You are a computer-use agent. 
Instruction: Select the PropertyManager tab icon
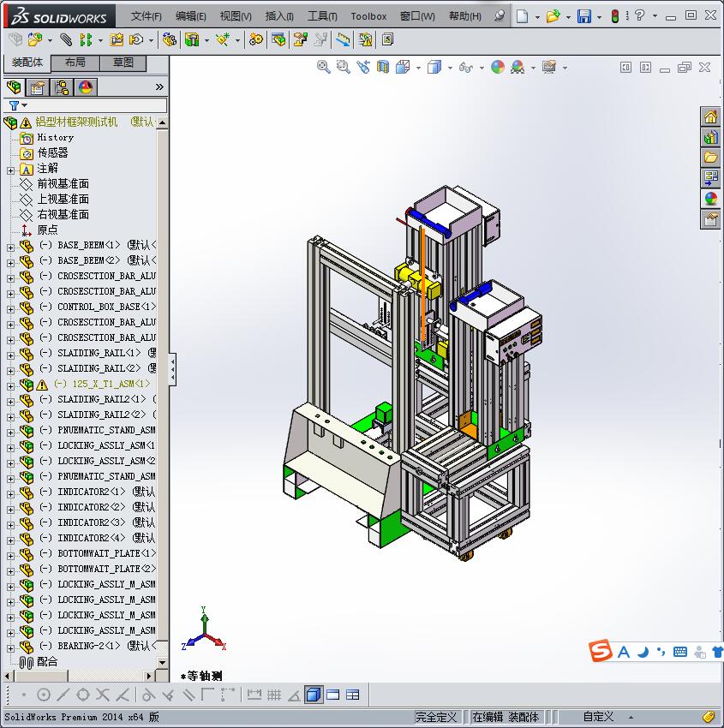[x=37, y=87]
